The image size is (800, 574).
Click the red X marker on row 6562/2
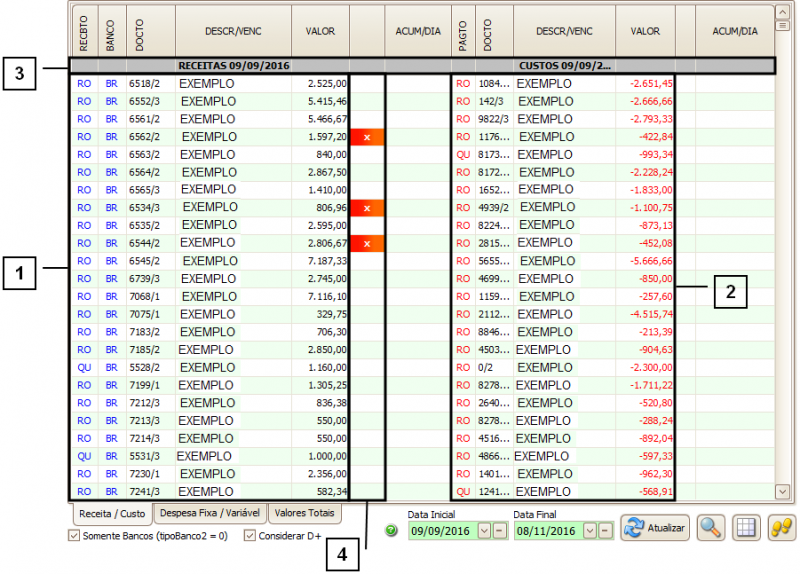coord(367,137)
